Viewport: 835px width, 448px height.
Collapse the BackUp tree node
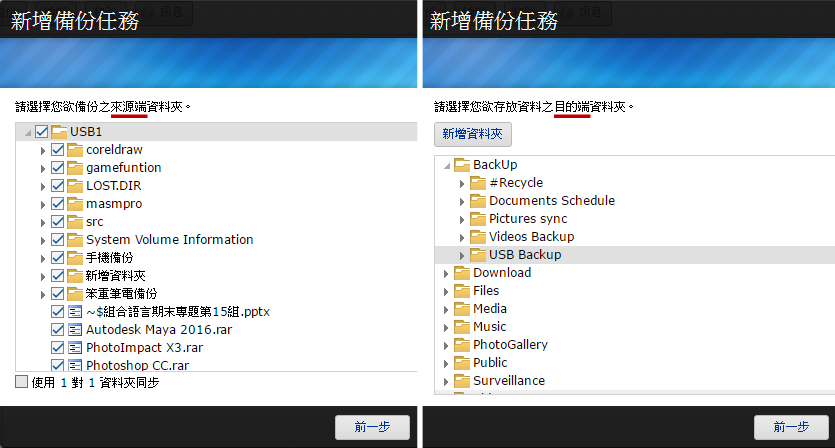[447, 166]
